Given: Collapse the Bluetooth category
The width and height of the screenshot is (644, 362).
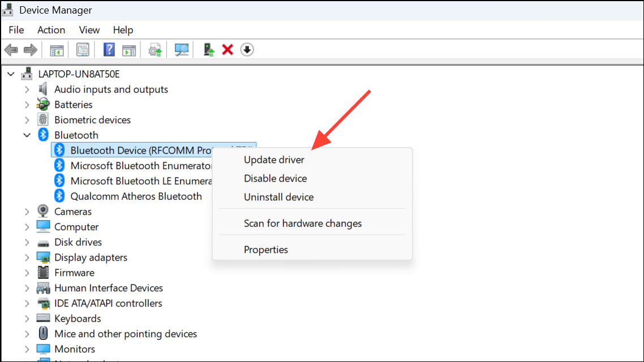Looking at the screenshot, I should (27, 135).
